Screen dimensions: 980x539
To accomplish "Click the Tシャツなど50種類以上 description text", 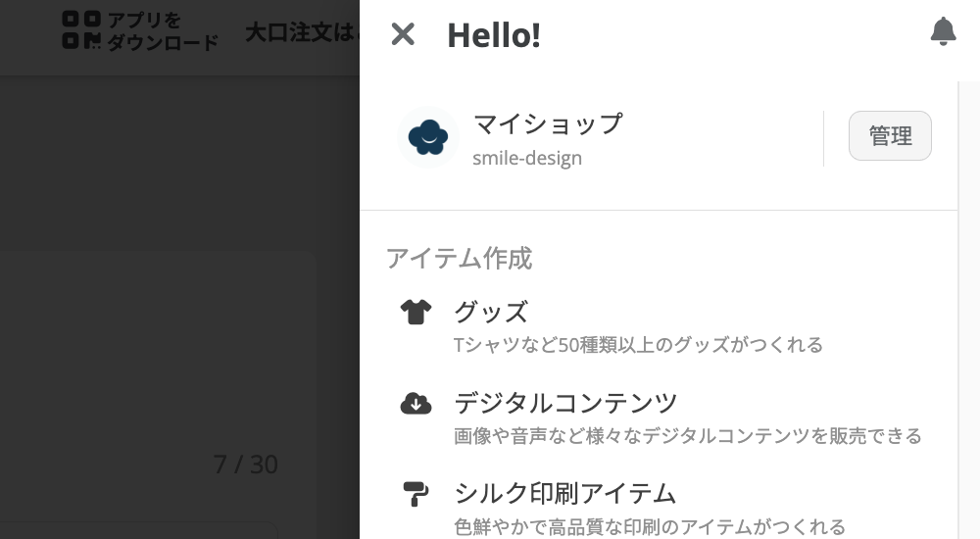I will click(x=638, y=345).
